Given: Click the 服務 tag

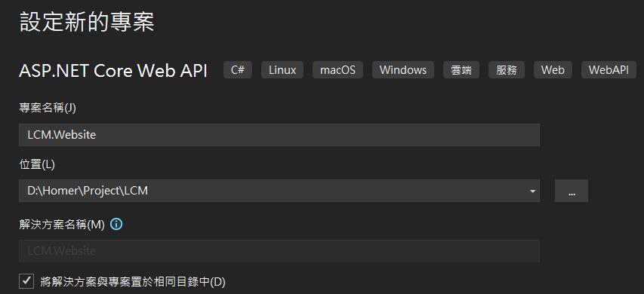Looking at the screenshot, I should click(x=507, y=69).
